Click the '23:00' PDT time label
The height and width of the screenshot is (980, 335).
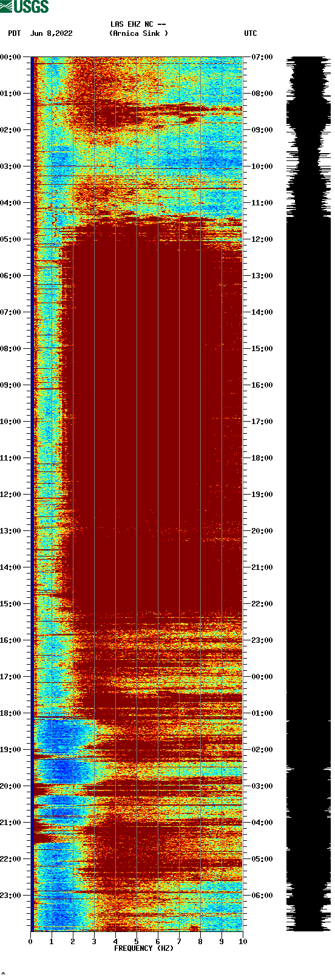pyautogui.click(x=10, y=896)
